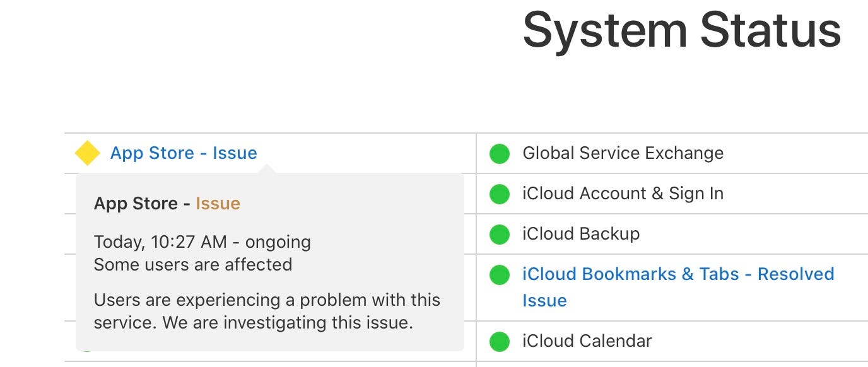Screen dimensions: 868x367
Task: Click the green status dot for iCloud Calendar
Action: click(500, 341)
